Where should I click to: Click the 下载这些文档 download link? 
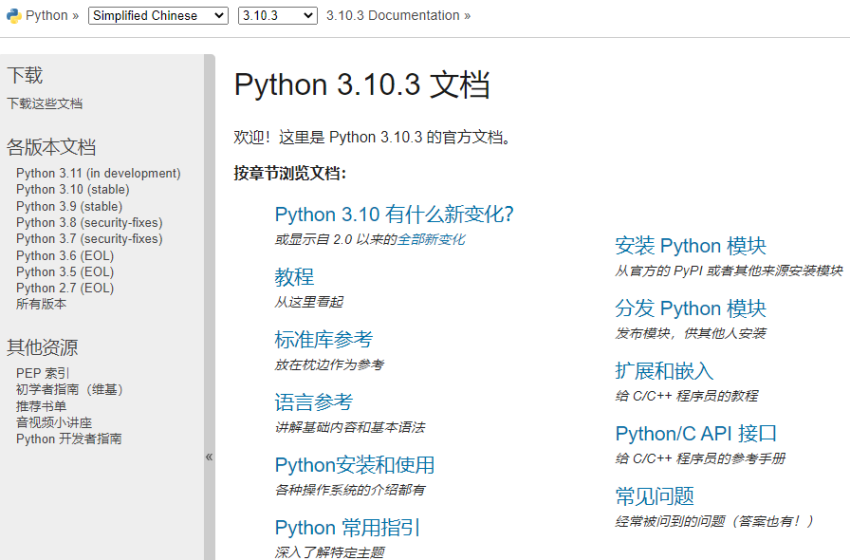(x=45, y=104)
